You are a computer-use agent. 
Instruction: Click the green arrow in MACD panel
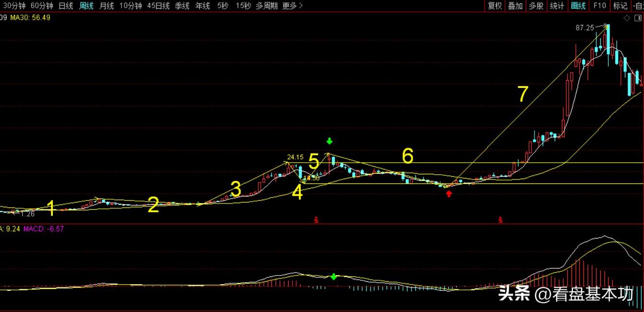333,276
